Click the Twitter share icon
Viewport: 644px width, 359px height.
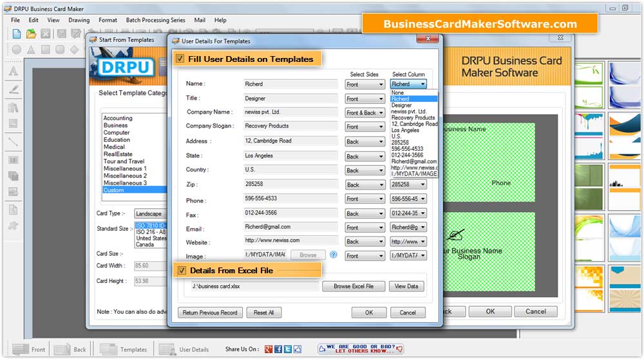288,349
